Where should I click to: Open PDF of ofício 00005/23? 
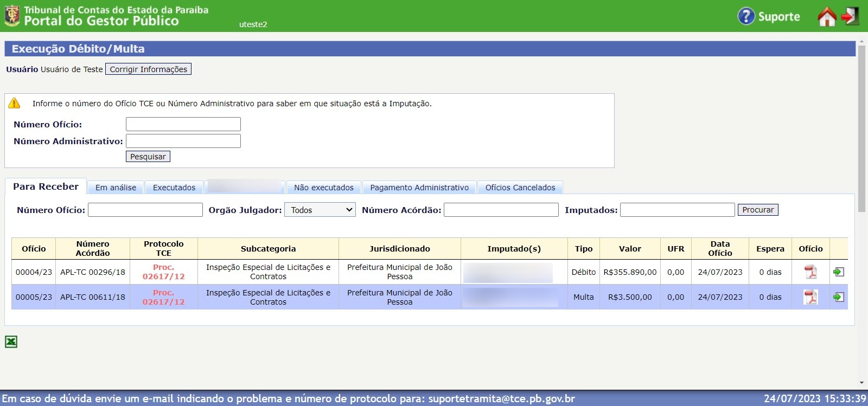[x=810, y=297]
